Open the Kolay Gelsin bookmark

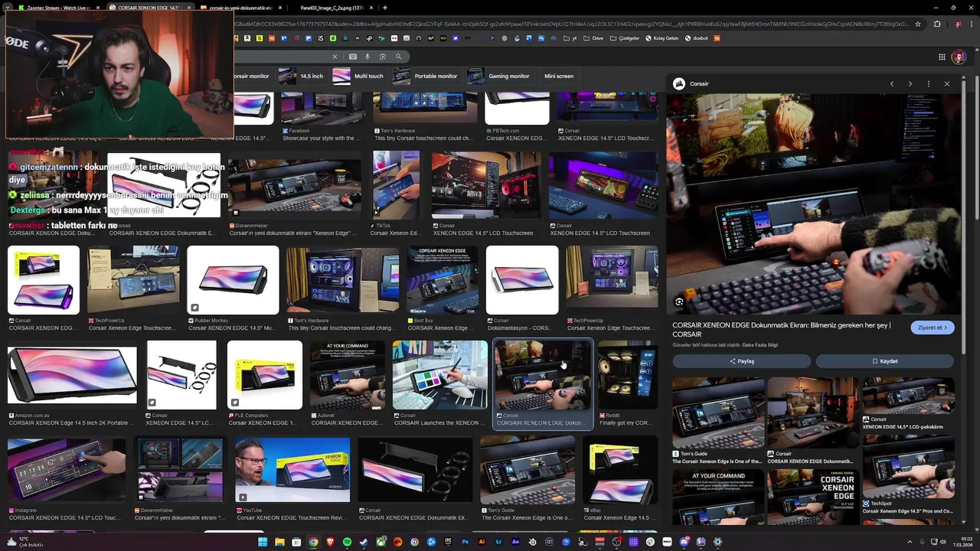coord(661,38)
